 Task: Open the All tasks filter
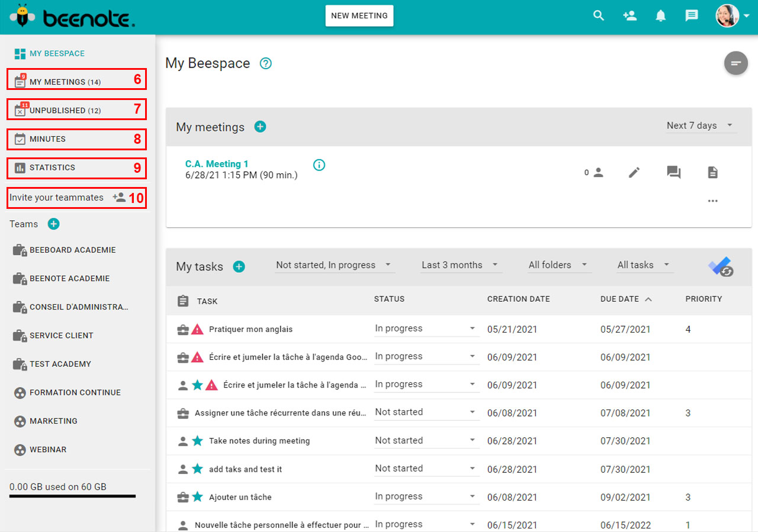645,265
